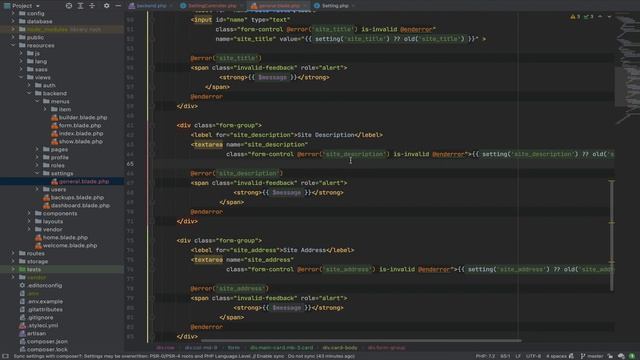The image size is (640, 360).
Task: Open the .styleci.yml file
Action: [39, 325]
